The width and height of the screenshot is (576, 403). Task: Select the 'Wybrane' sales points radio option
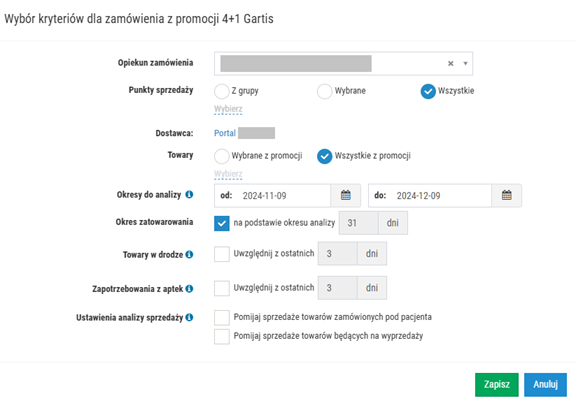pyautogui.click(x=324, y=91)
